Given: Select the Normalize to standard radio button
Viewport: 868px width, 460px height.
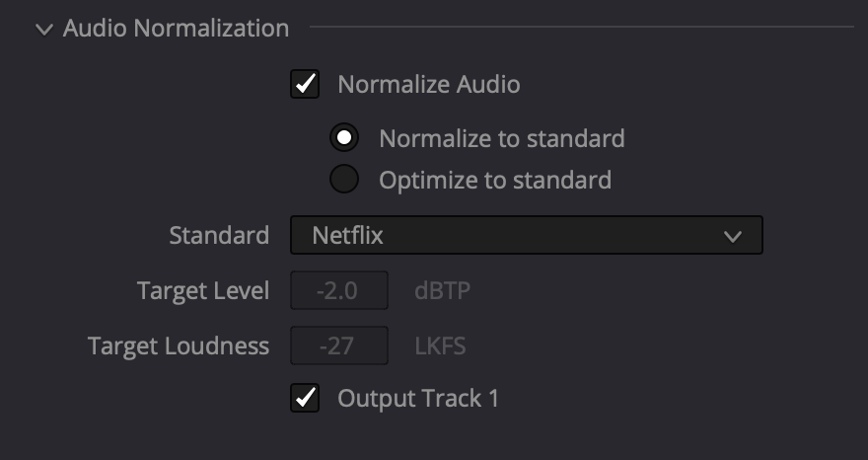Looking at the screenshot, I should [344, 137].
